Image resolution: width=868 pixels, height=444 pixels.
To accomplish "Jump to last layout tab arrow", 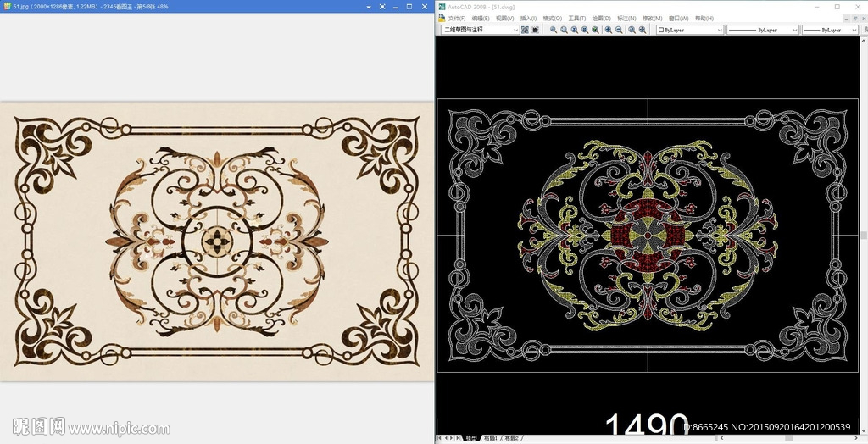I will (458, 438).
